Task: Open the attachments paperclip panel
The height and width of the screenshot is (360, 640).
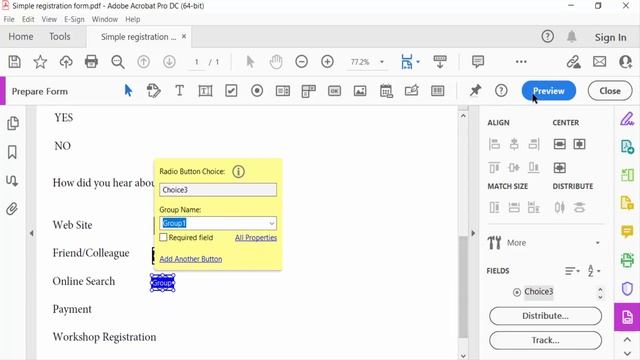Action: point(12,209)
